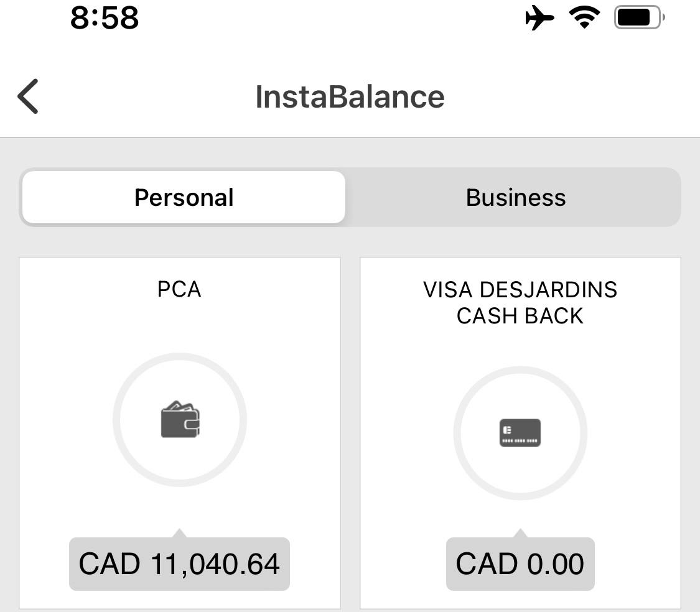Tap the battery indicator icon
The image size is (700, 612).
(639, 18)
